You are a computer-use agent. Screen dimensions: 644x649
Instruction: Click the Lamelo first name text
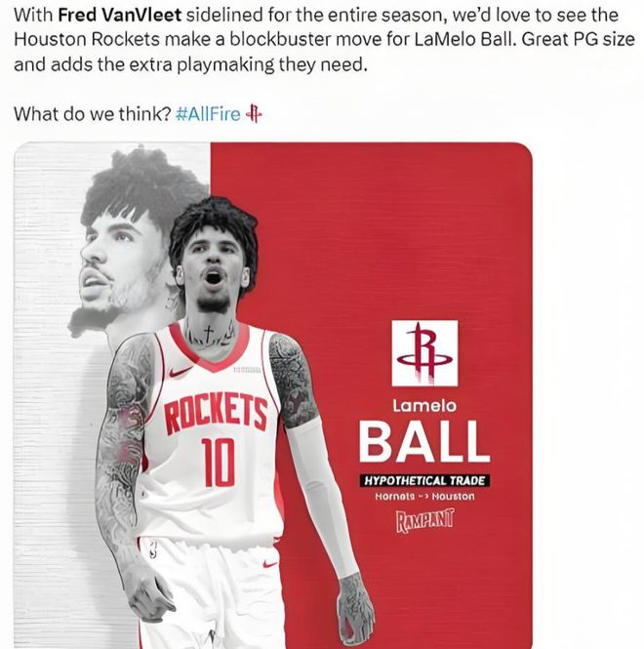[424, 406]
